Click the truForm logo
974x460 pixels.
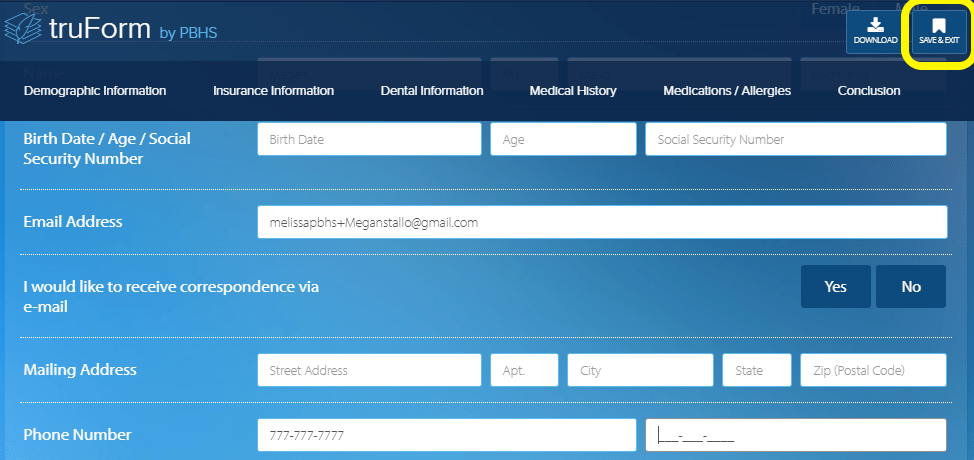78,29
